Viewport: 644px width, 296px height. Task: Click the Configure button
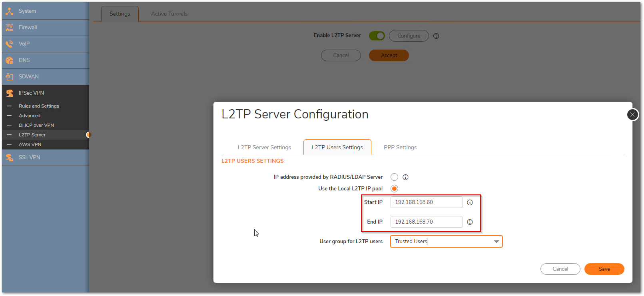(409, 36)
